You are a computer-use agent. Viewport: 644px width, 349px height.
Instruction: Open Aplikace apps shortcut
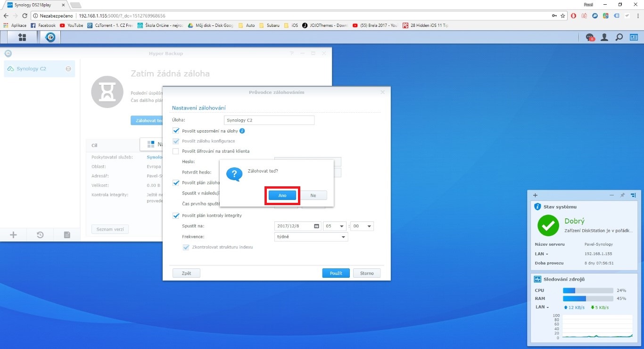pos(15,25)
